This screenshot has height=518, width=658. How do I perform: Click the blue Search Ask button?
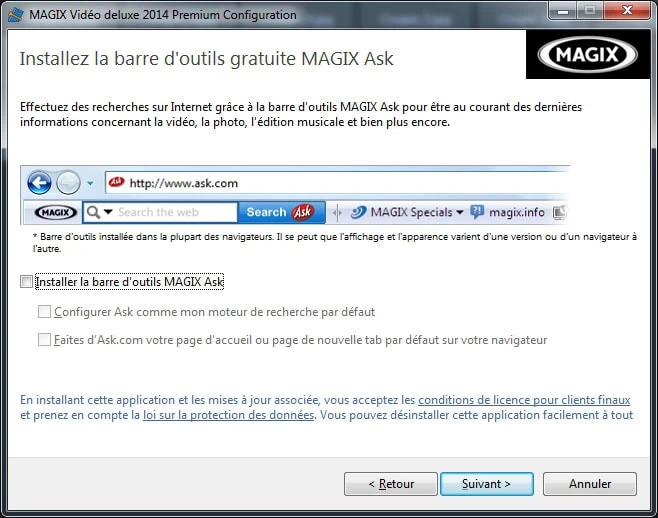click(281, 212)
